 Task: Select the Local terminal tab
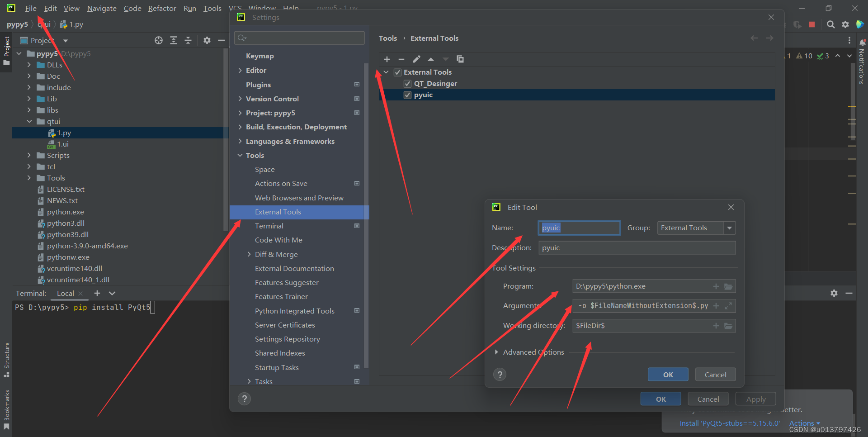point(66,293)
